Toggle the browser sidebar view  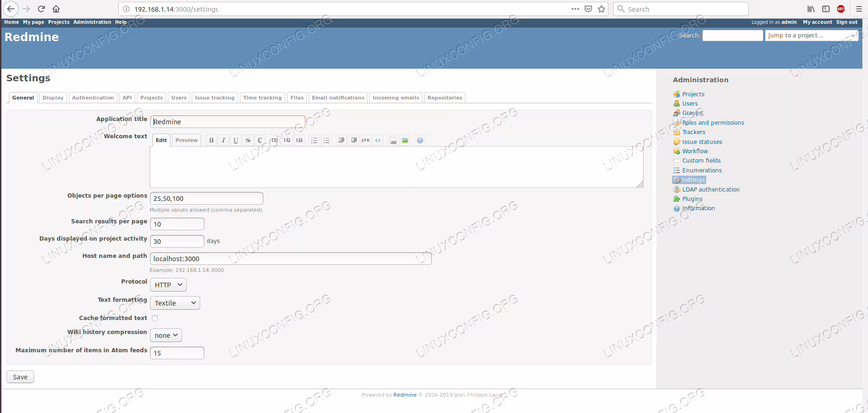click(826, 9)
